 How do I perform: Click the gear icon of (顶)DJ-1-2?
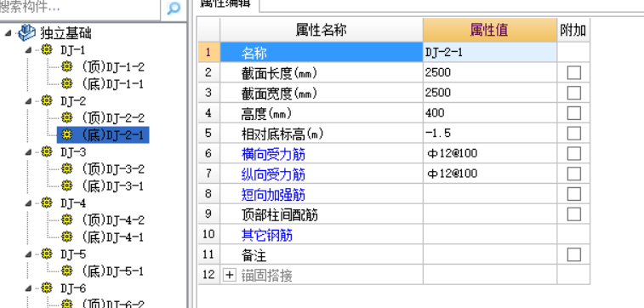click(x=67, y=66)
